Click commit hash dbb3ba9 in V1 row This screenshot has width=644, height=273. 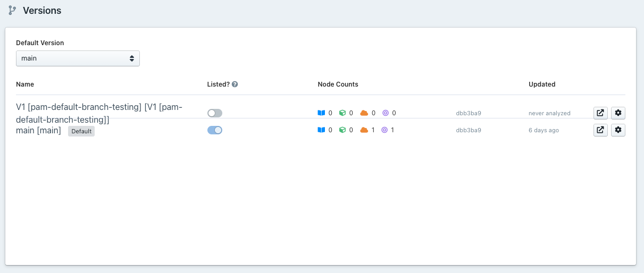(x=469, y=113)
